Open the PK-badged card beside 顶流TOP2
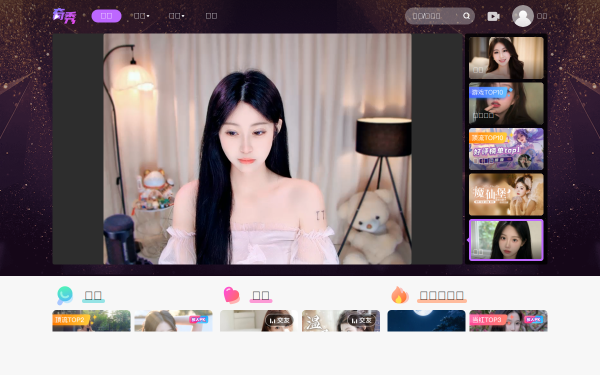Viewport: 600px width, 375px height. point(173,321)
